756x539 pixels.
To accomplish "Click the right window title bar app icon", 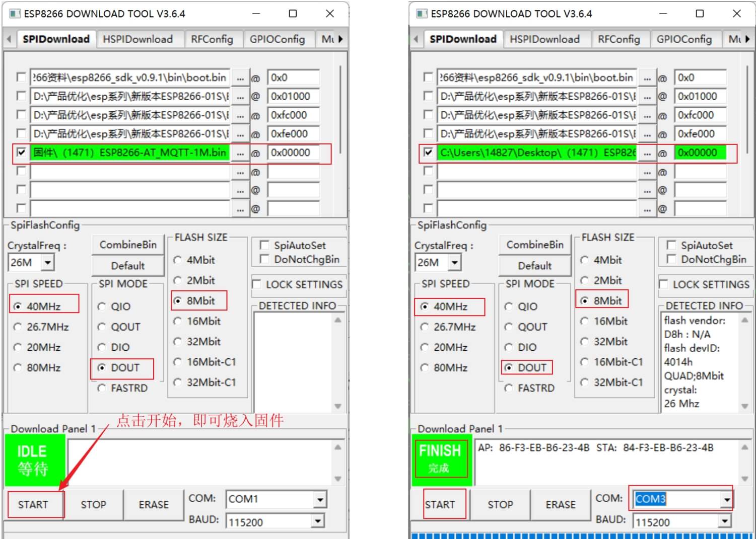I will (x=421, y=14).
